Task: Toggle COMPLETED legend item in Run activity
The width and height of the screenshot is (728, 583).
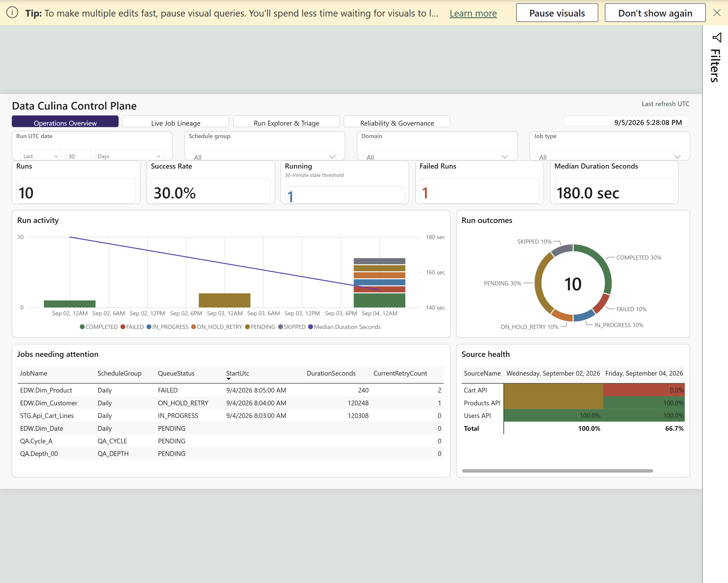Action: click(x=99, y=327)
